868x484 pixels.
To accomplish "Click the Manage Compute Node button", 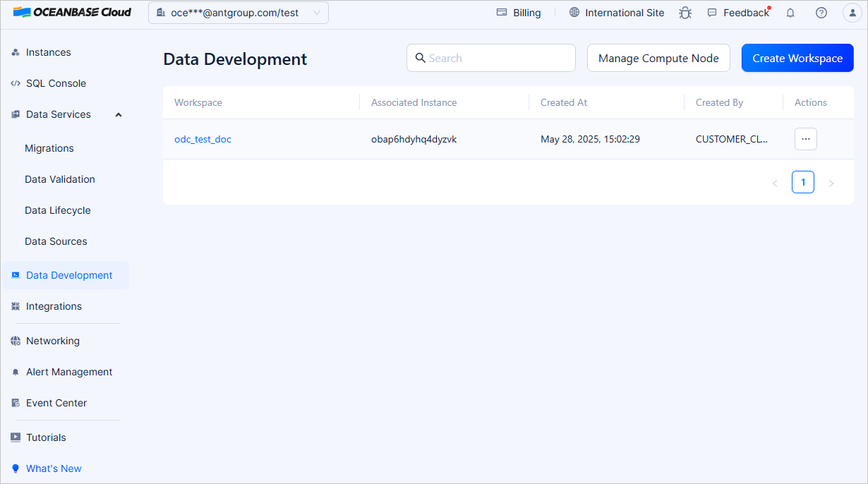I will (658, 58).
